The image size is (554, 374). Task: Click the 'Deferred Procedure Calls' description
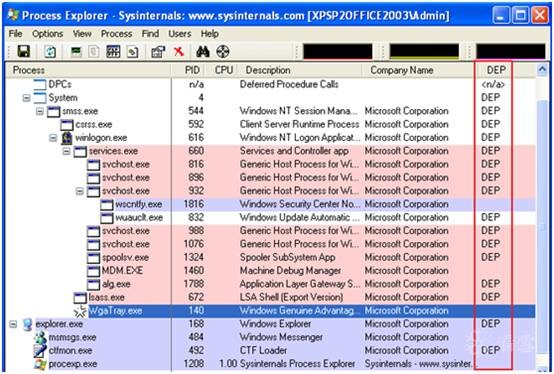pos(289,84)
